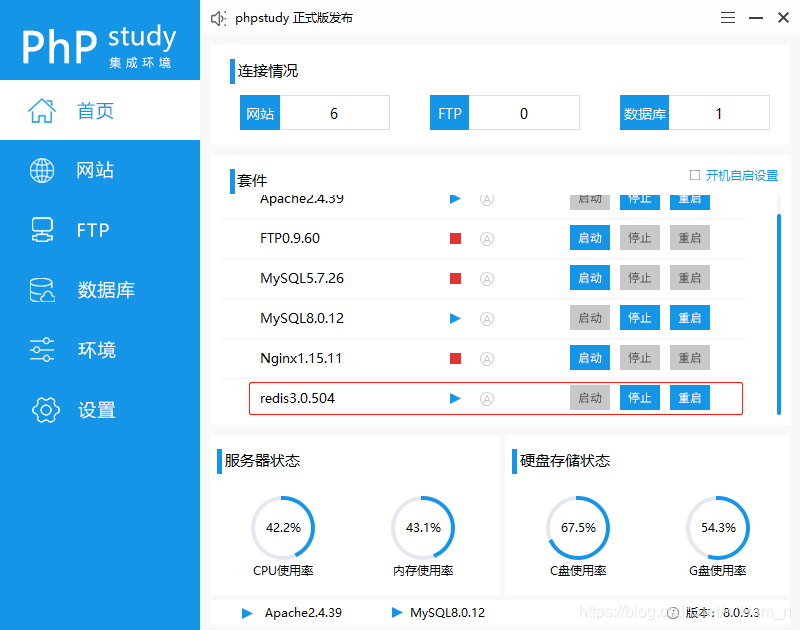Start Nginx1.15.11 with the 启动 button
Image resolution: width=800 pixels, height=630 pixels.
[x=590, y=358]
